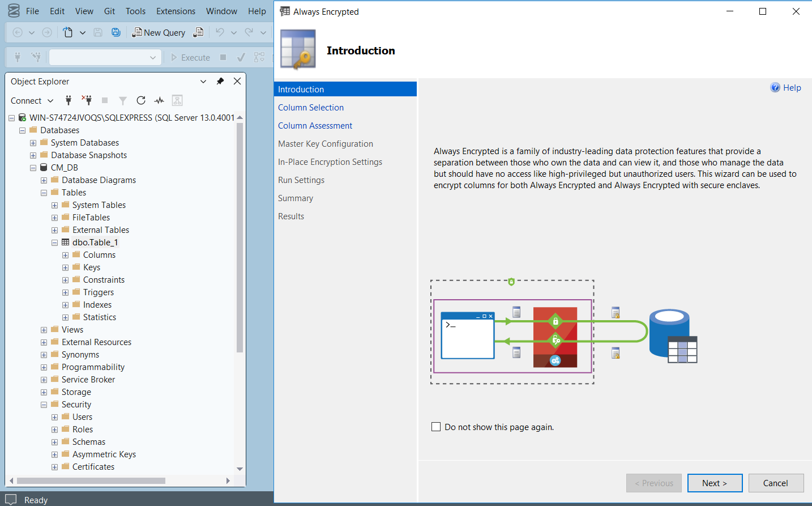Viewport: 812px width, 506px height.
Task: Open the Git menu
Action: 109,11
